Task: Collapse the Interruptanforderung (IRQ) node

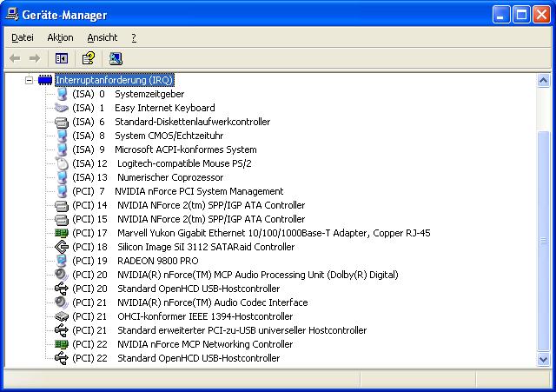Action: [29, 80]
